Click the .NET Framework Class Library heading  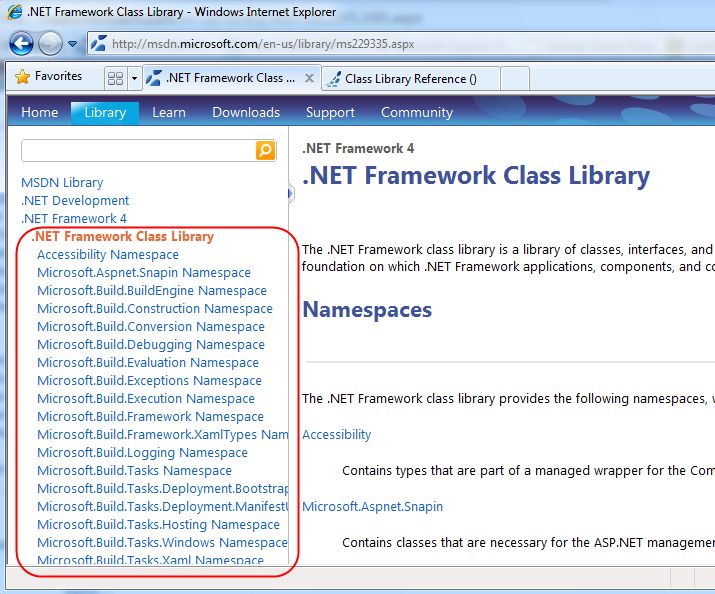[x=476, y=176]
